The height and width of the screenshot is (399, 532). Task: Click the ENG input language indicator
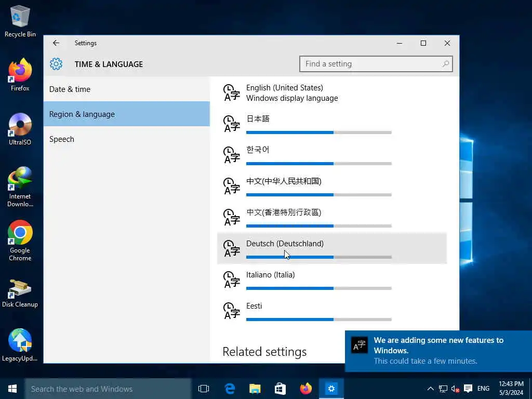(483, 389)
